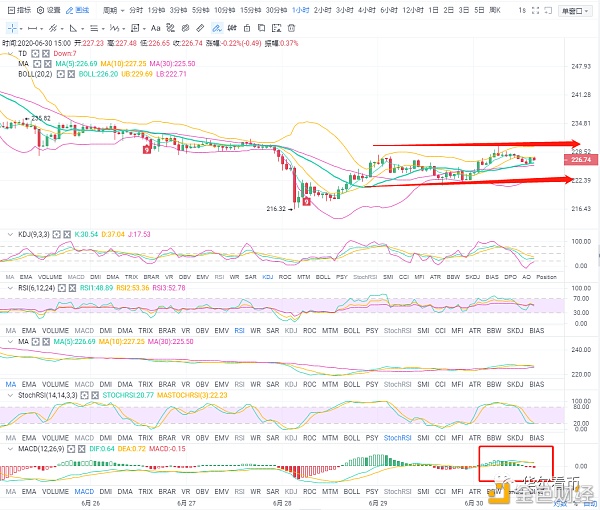Image resolution: width=600 pixels, height=510 pixels.
Task: Select the parallel channel drawing tool
Action: pyautogui.click(x=53, y=28)
